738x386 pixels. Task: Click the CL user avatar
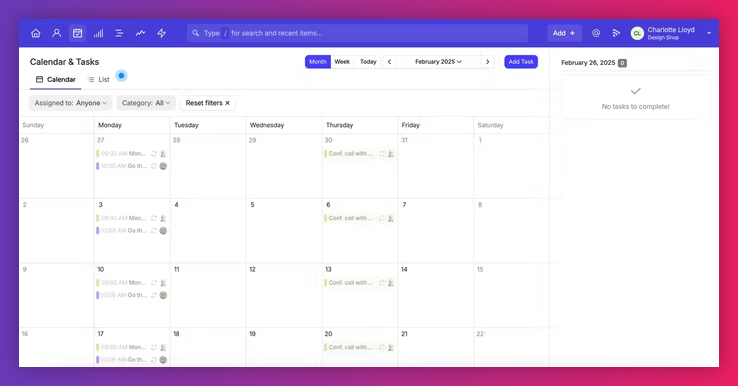637,33
